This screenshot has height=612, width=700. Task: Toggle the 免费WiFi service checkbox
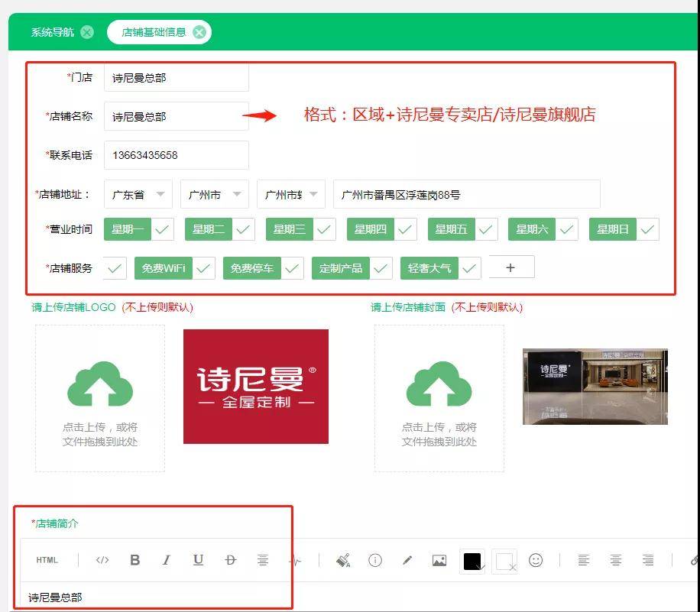point(203,268)
